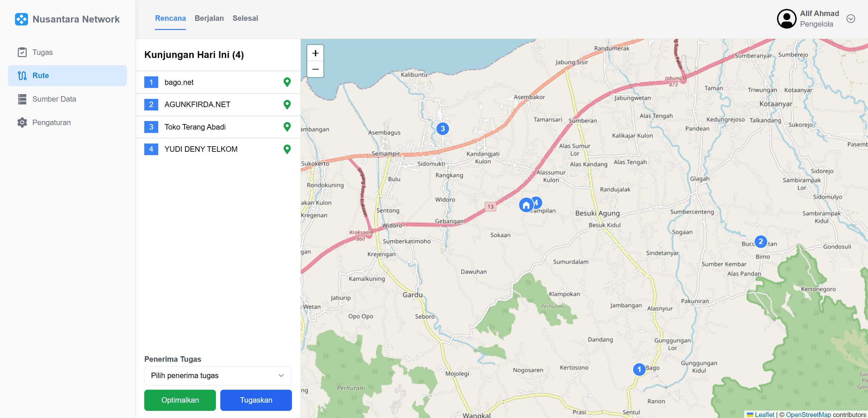Click the Pengaturan gear icon

[22, 122]
